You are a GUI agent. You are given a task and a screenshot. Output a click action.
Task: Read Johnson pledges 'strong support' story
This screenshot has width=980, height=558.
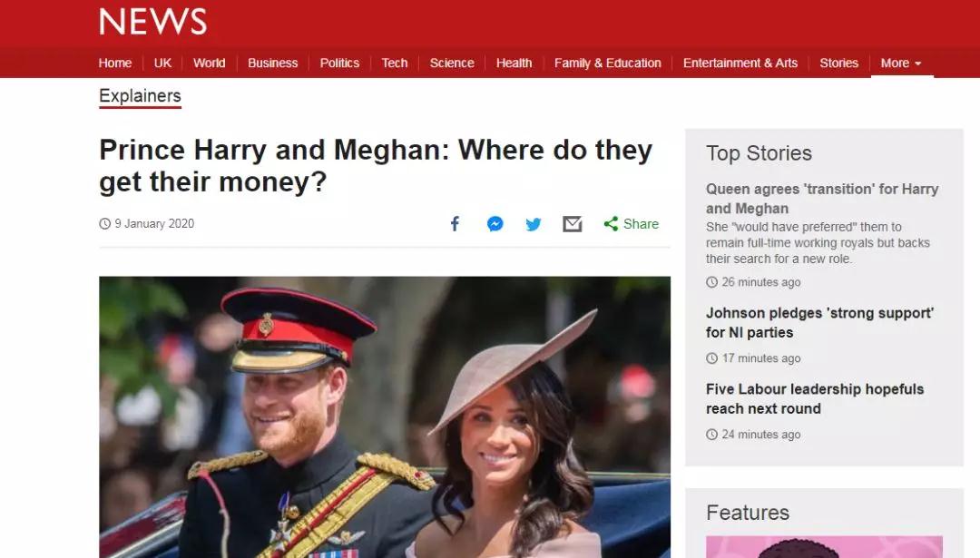(x=819, y=322)
